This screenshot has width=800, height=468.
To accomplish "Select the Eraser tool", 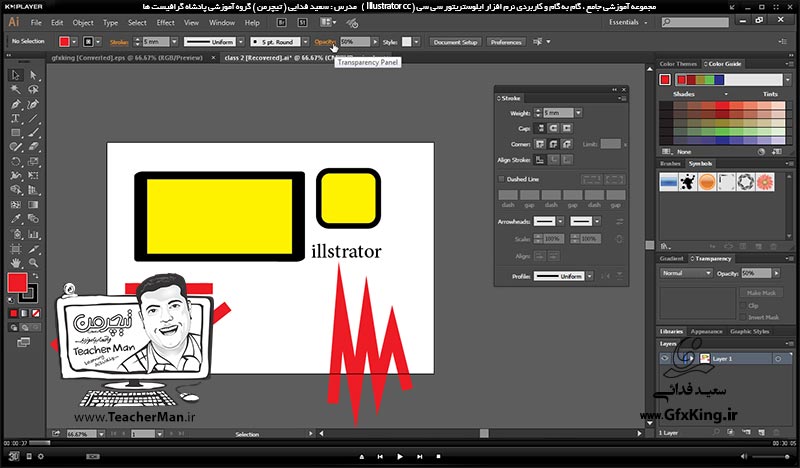I will click(33, 147).
